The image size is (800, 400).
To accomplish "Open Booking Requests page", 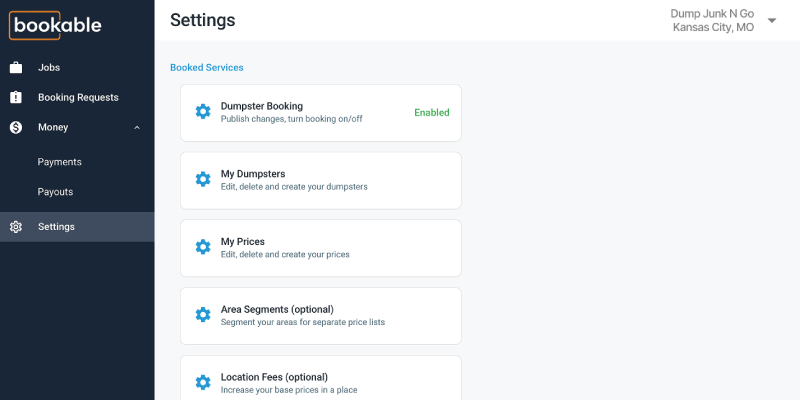I will click(x=78, y=98).
